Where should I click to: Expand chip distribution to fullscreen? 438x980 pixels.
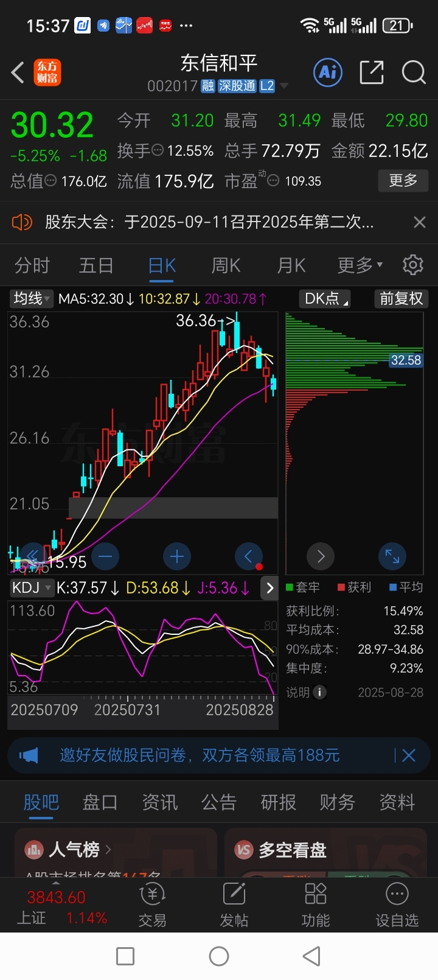(x=392, y=556)
